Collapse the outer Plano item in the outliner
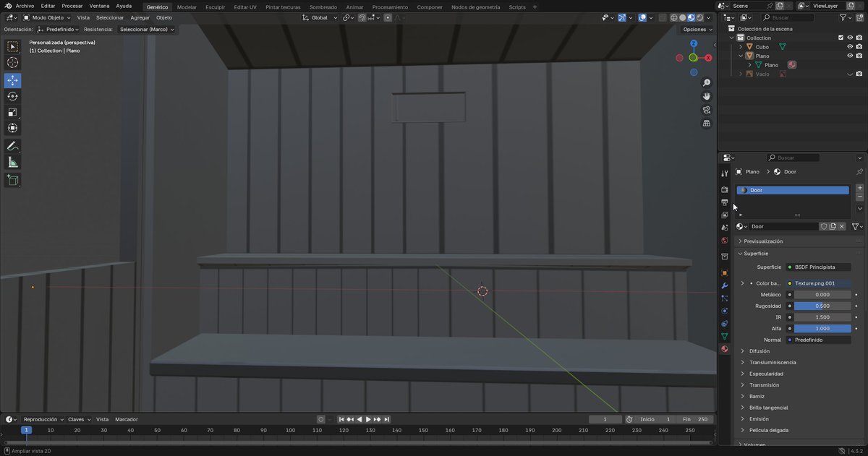The image size is (868, 456). [x=741, y=56]
